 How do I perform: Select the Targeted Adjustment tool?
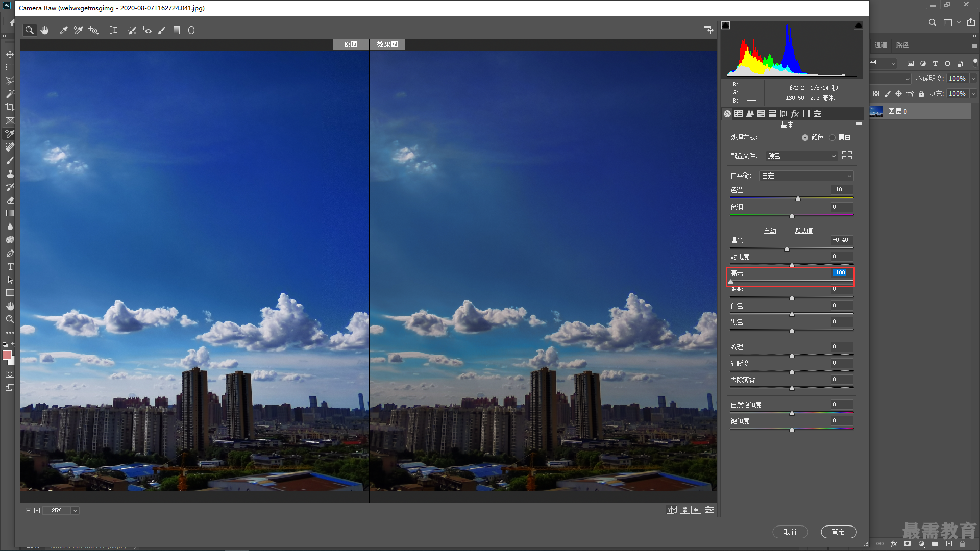93,31
